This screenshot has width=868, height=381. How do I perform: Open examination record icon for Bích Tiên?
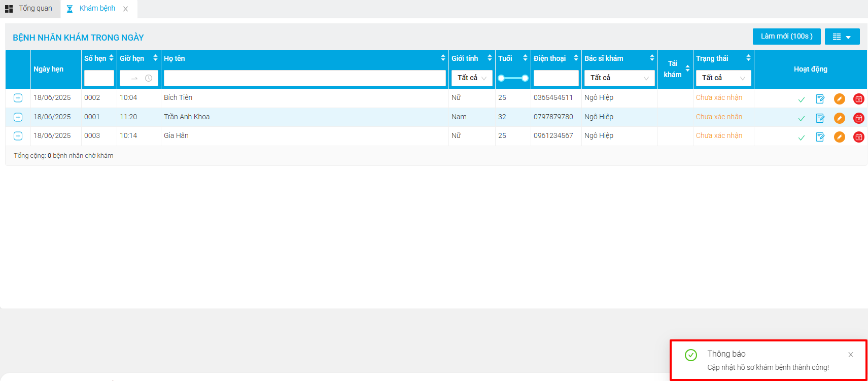pos(820,99)
